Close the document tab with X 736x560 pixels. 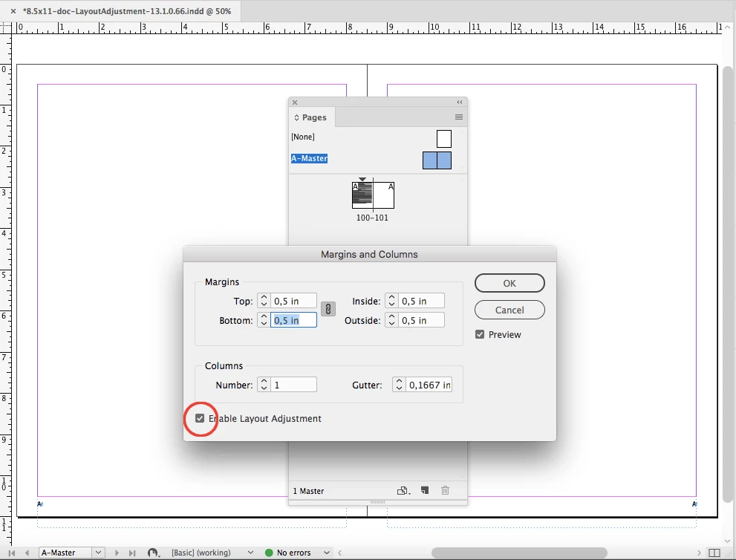coord(13,11)
